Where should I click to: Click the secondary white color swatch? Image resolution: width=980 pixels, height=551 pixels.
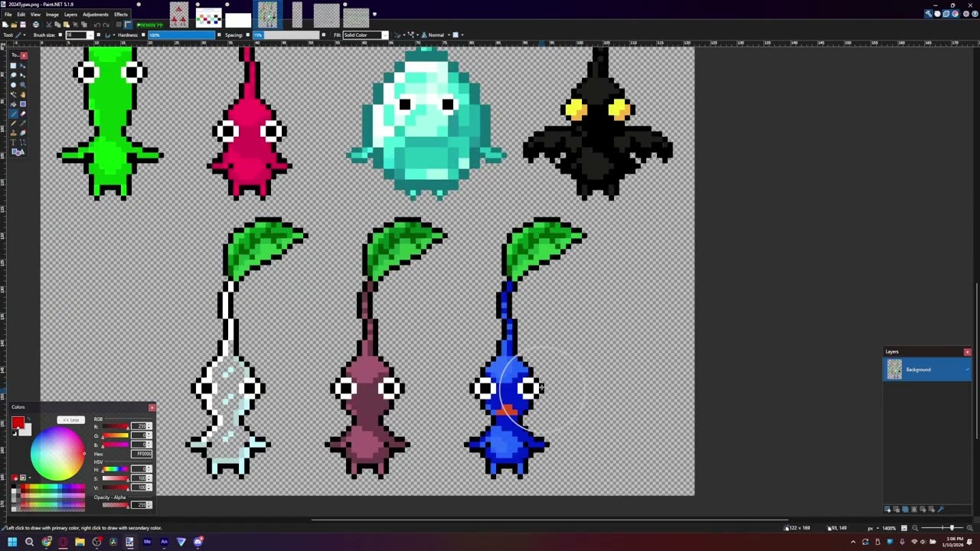pyautogui.click(x=28, y=432)
